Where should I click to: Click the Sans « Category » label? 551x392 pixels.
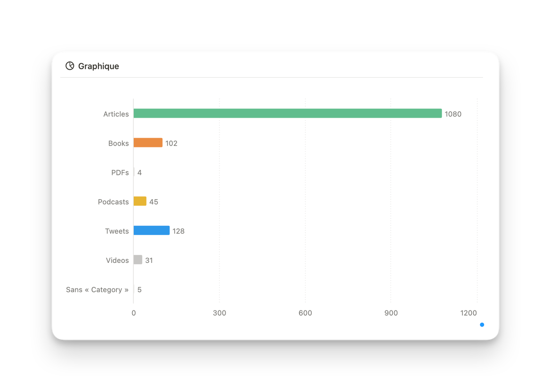tap(97, 289)
